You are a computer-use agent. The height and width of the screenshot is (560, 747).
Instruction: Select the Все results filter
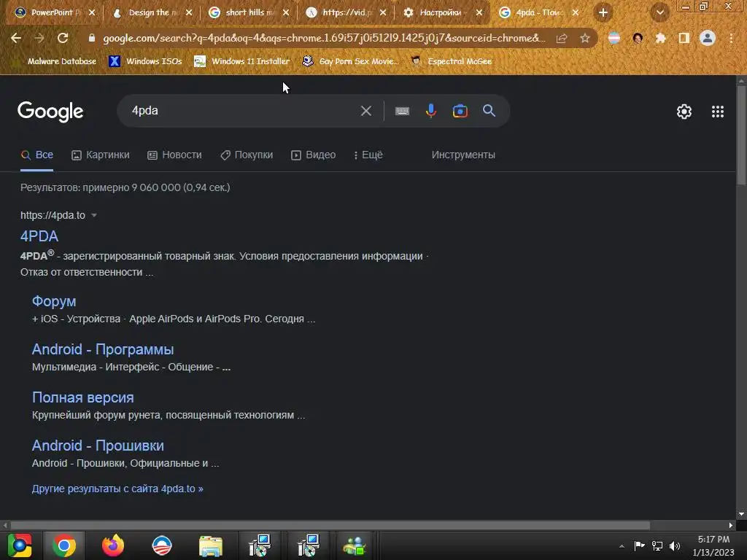coord(37,155)
